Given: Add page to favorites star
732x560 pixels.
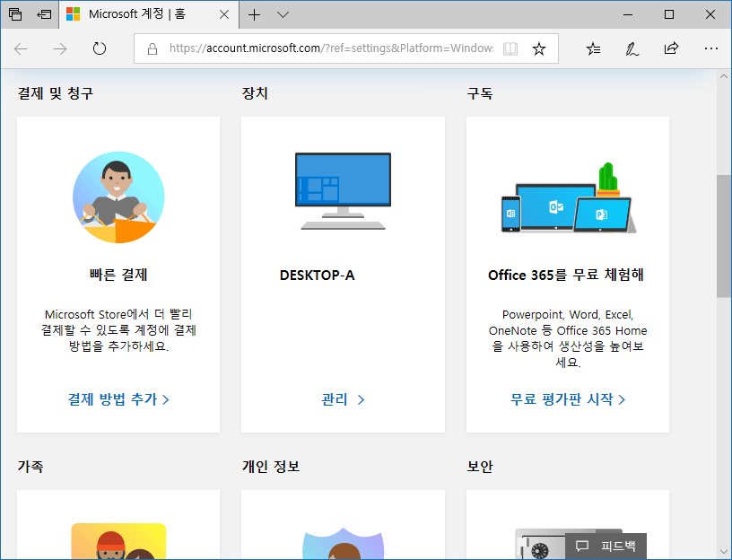Looking at the screenshot, I should pyautogui.click(x=539, y=48).
